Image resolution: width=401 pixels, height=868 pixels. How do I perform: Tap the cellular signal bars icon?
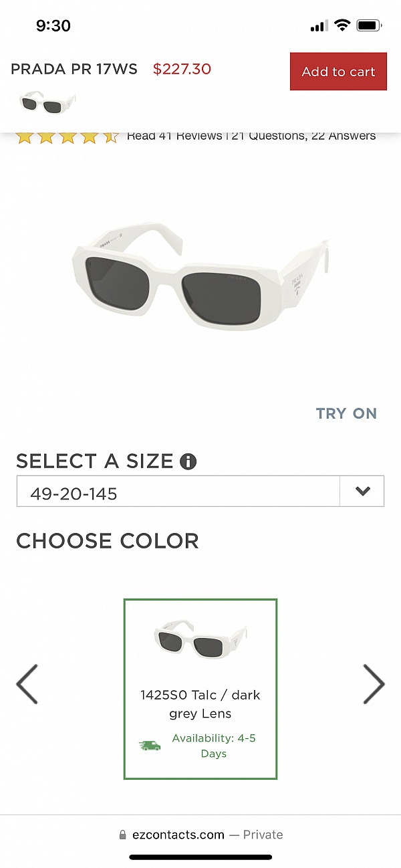click(319, 26)
